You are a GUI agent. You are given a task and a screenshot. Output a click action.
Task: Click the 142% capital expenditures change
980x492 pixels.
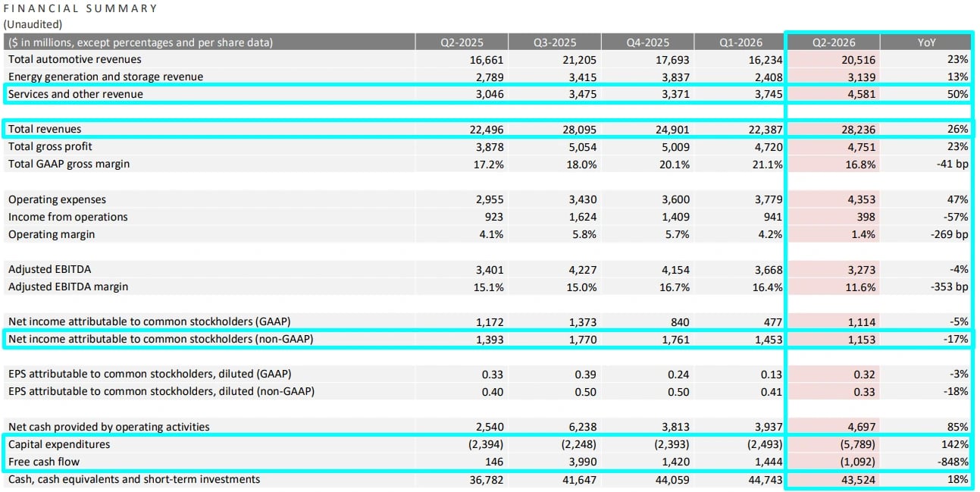point(956,444)
